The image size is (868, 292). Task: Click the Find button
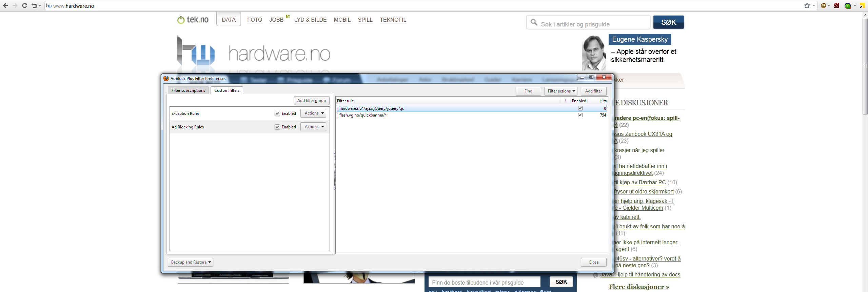coord(528,91)
